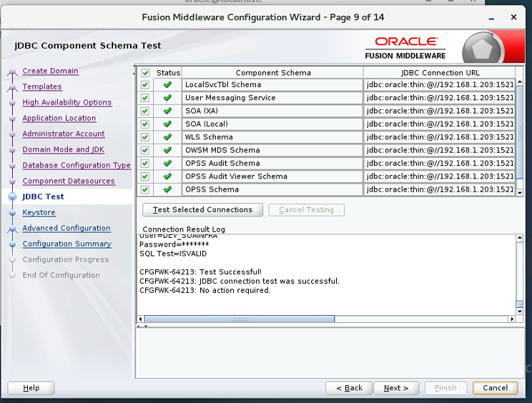Click green status check for User Messaging Service
This screenshot has height=403, width=532.
[x=167, y=98]
